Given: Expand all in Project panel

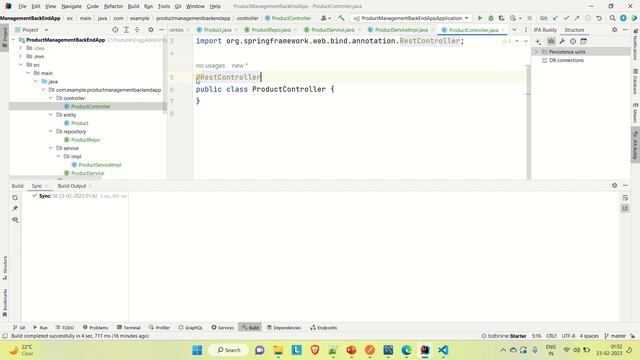Looking at the screenshot, I should point(126,30).
